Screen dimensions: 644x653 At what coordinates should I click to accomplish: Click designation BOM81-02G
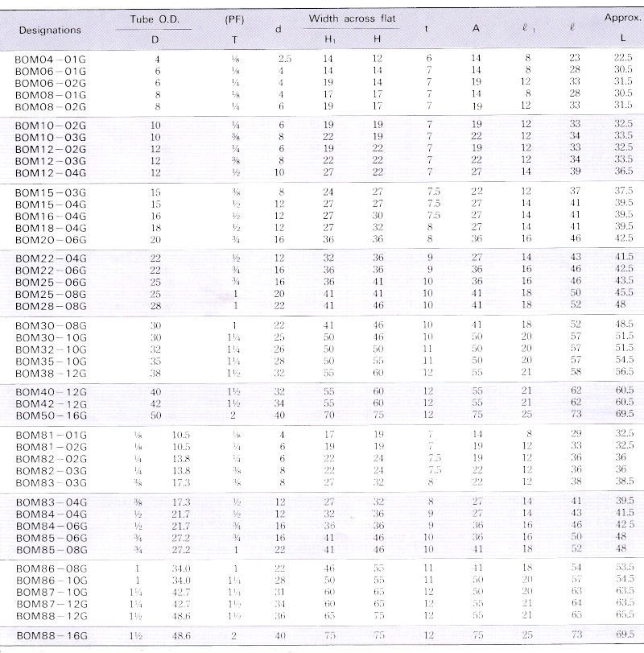tap(52, 447)
